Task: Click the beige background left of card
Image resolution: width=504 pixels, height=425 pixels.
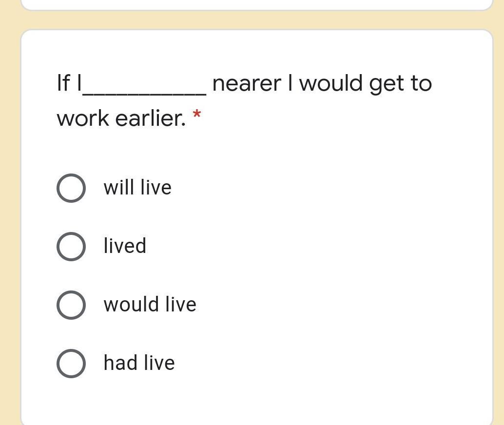Action: 10,219
